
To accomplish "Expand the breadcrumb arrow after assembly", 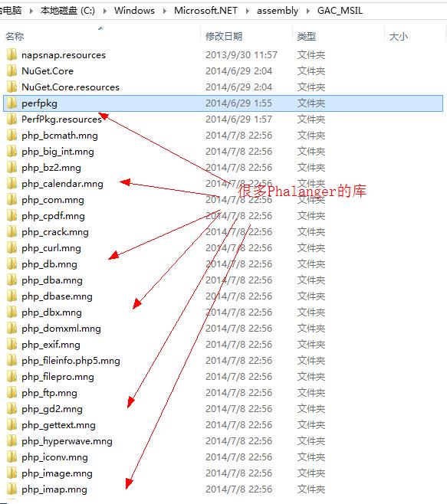I will pos(308,11).
